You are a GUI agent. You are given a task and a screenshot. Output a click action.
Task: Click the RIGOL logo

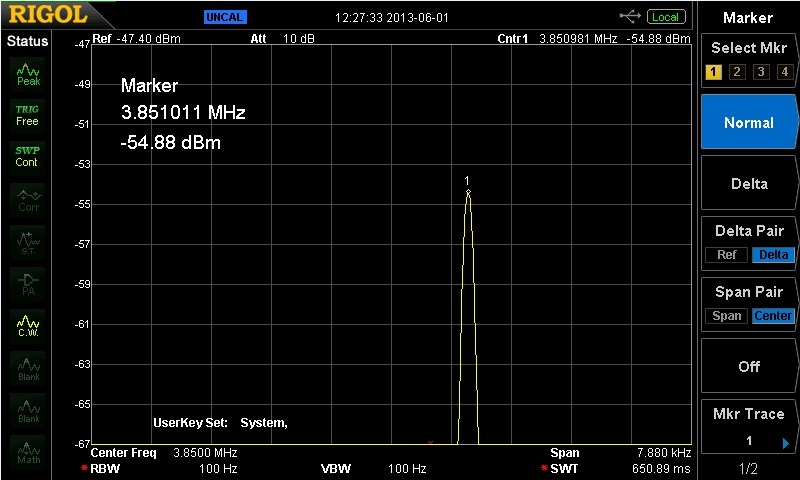(x=47, y=14)
